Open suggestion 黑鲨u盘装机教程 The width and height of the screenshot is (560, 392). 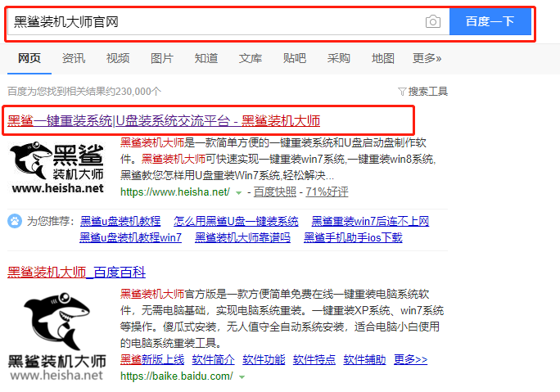coord(120,221)
